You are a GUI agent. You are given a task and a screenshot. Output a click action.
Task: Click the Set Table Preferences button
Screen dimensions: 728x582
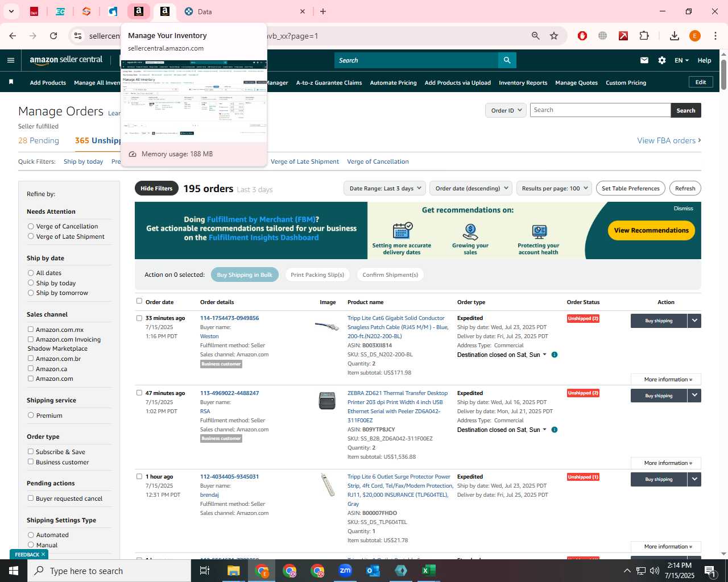coord(630,188)
